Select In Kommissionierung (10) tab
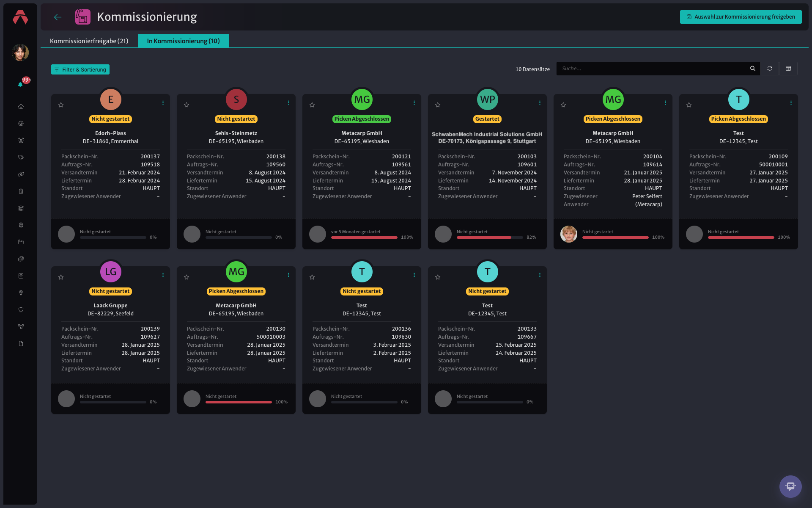The image size is (812, 508). (x=183, y=41)
